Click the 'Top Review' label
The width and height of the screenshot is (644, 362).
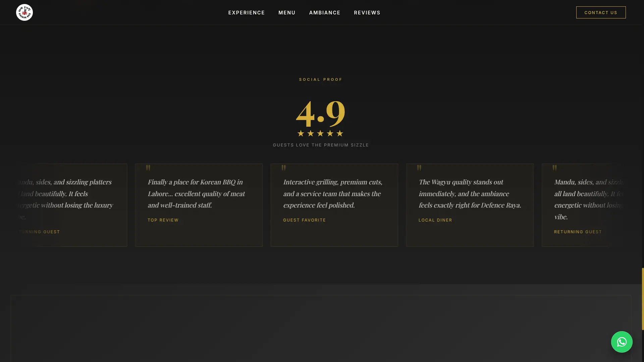[163, 220]
